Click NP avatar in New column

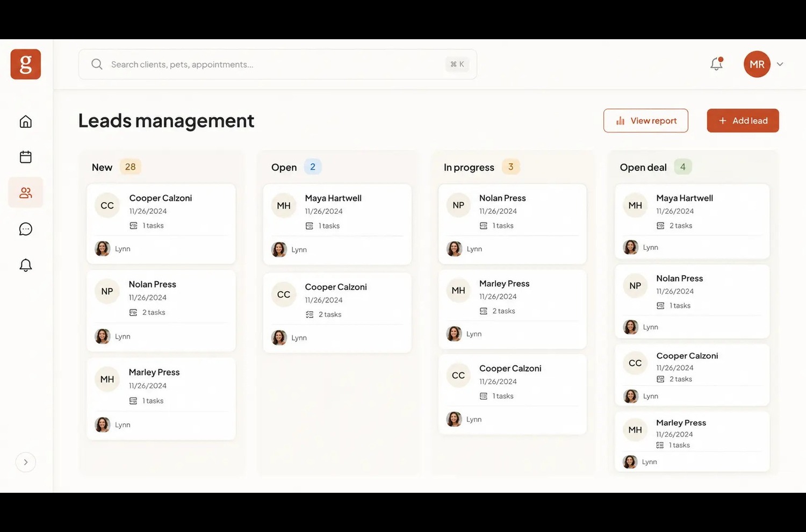[x=107, y=291]
